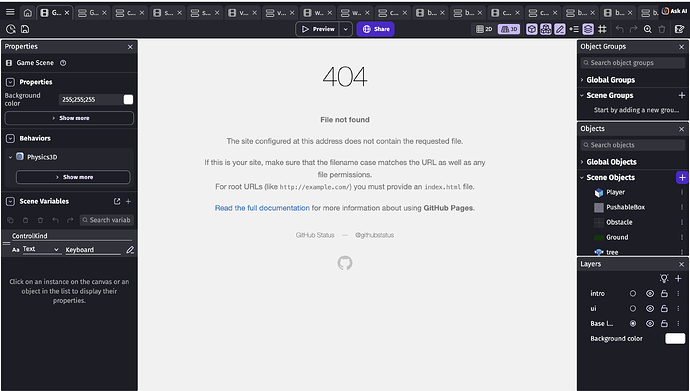Image resolution: width=690 pixels, height=391 pixels.
Task: Collapse Scene Groups
Action: click(x=582, y=95)
